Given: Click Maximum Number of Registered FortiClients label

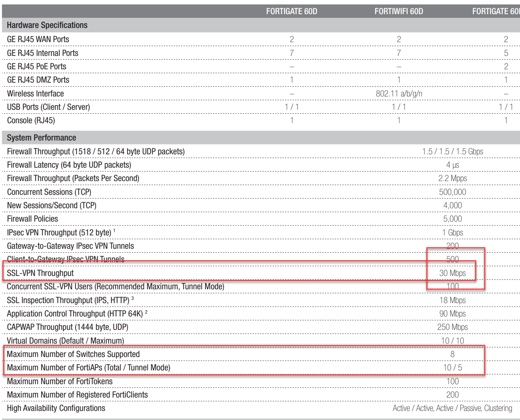Looking at the screenshot, I should click(78, 395).
